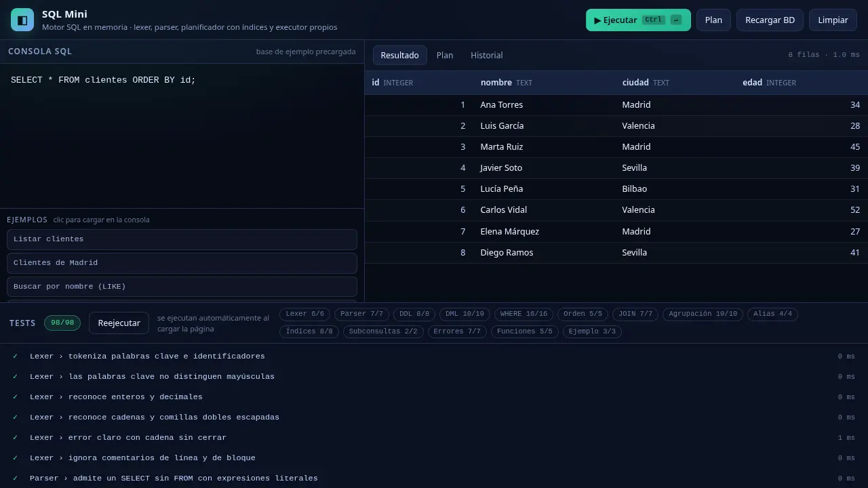Switch to the Resultado tab
The image size is (868, 488).
click(399, 55)
